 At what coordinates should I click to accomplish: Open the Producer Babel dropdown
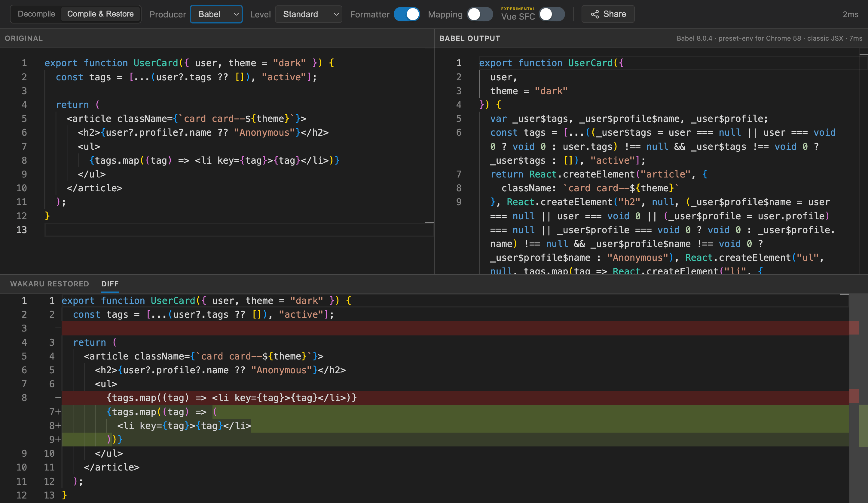pos(216,14)
